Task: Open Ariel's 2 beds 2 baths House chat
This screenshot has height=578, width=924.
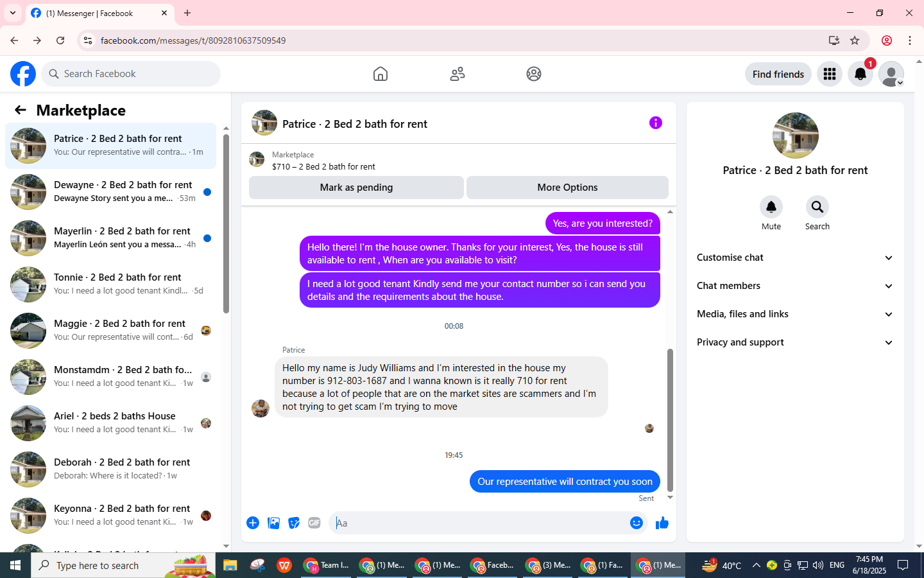Action: click(x=110, y=423)
